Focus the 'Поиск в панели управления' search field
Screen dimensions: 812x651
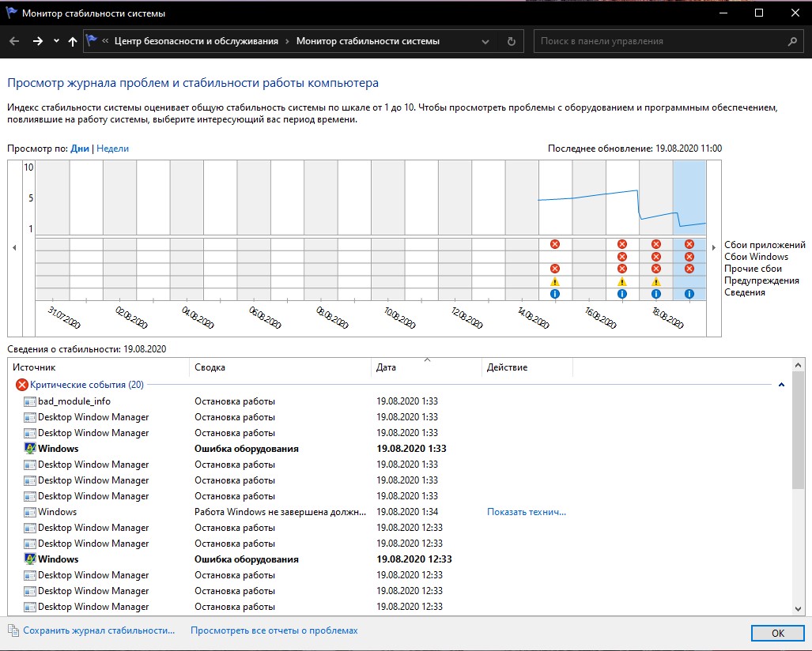point(669,41)
